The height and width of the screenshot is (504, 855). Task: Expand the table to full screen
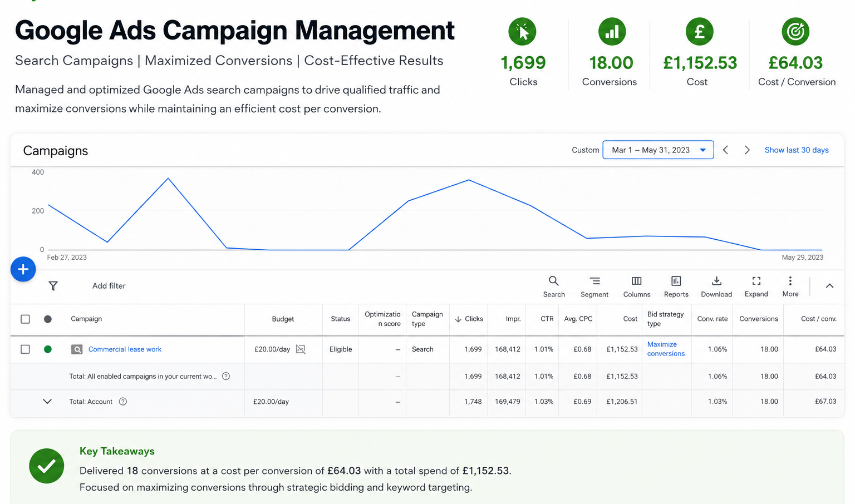756,286
